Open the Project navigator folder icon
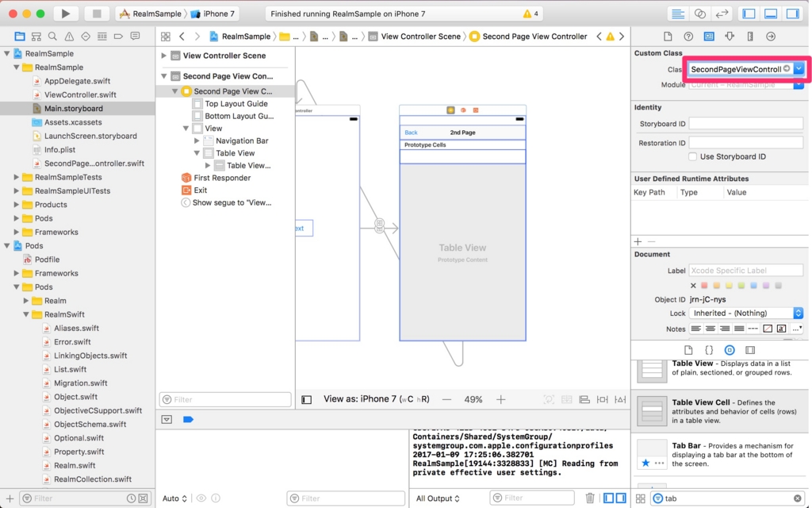The height and width of the screenshot is (508, 812). [20, 37]
